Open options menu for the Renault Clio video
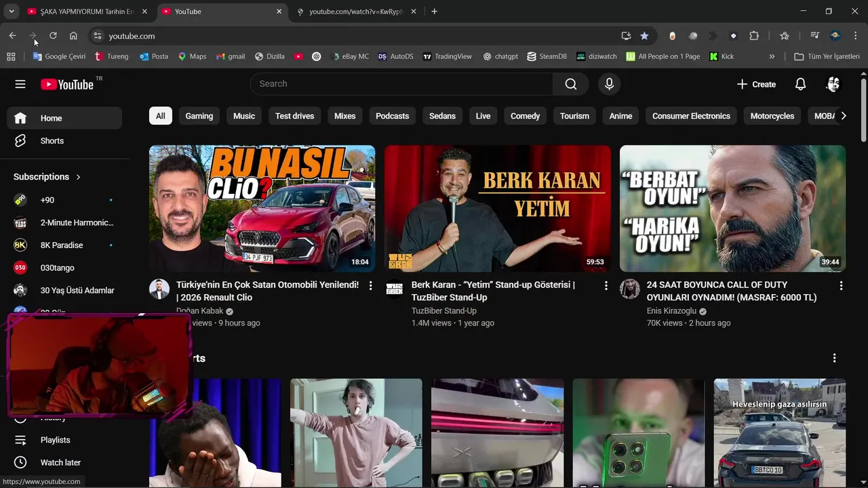The height and width of the screenshot is (488, 868). (x=370, y=286)
